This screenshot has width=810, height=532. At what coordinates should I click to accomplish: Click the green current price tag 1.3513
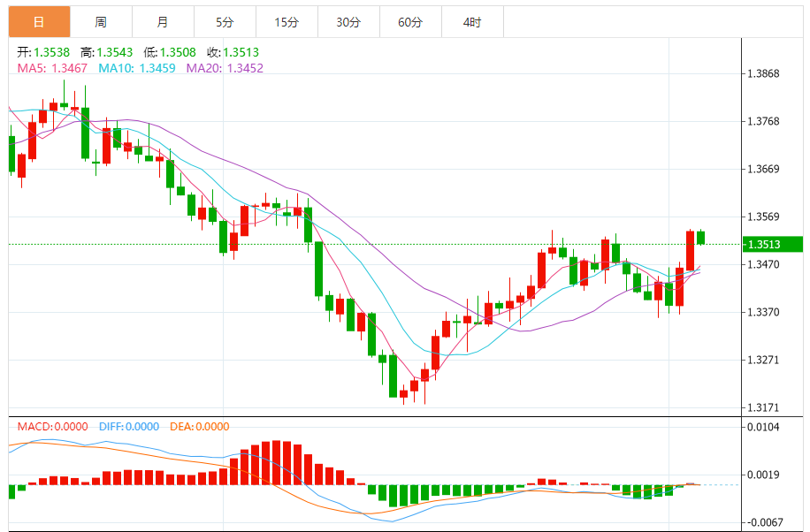click(x=773, y=244)
